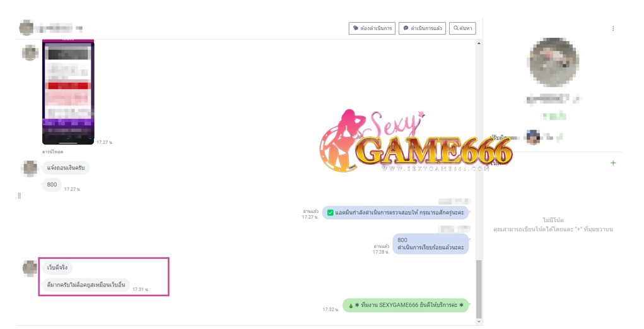
Task: Click the avatar beside เว็บดีจริง message
Action: pos(30,268)
